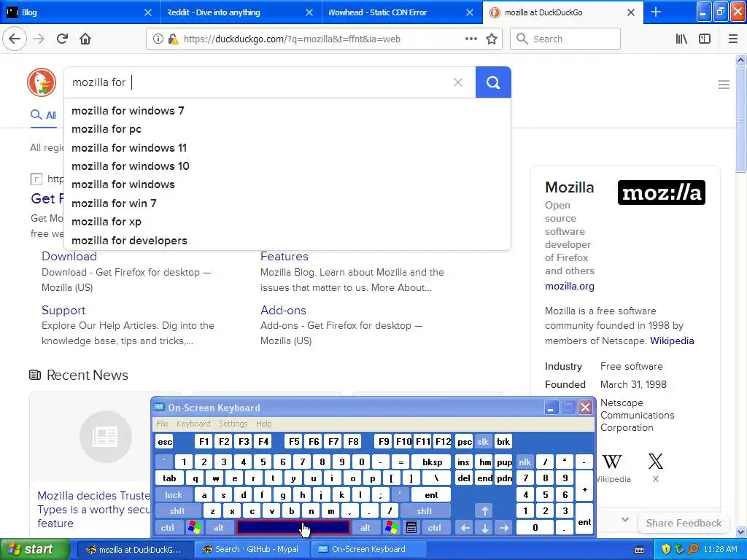
Task: Toggle the right shft key
Action: [425, 511]
